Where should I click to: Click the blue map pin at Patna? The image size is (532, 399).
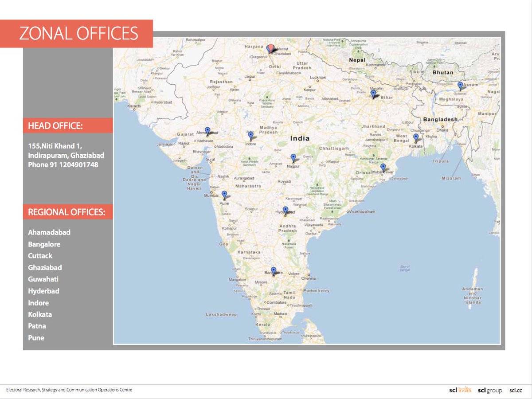point(373,94)
